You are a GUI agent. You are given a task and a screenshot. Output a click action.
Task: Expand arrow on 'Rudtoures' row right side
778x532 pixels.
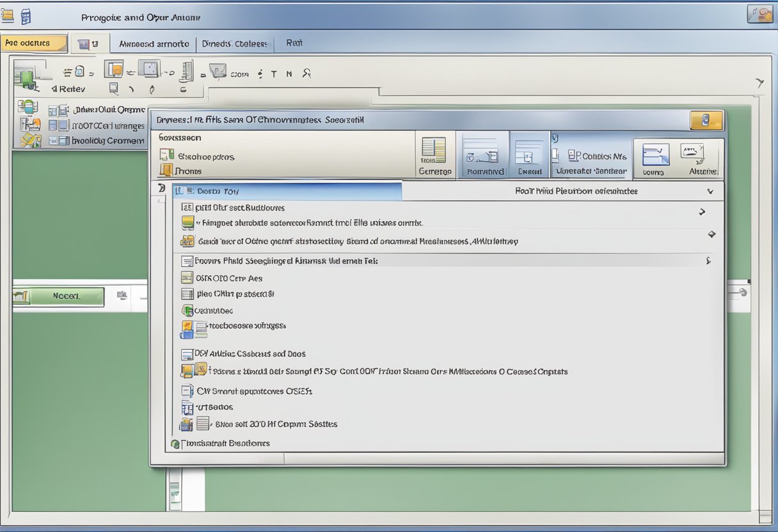[702, 212]
